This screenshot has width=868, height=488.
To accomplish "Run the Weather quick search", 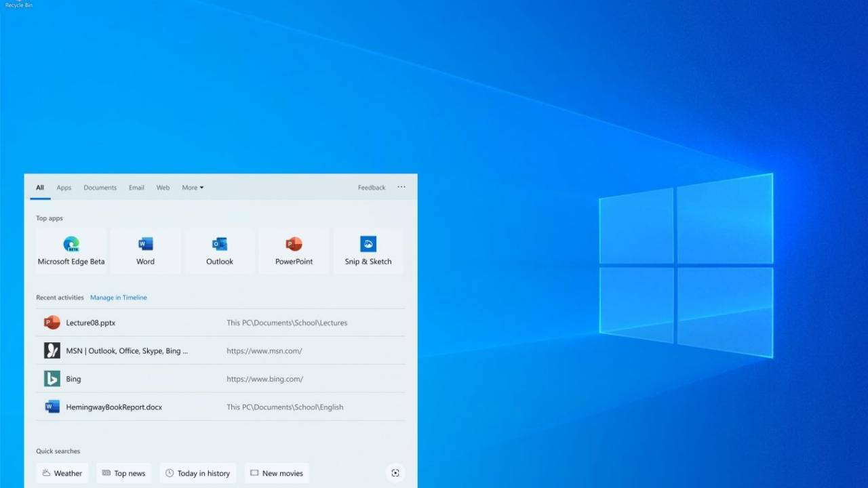I will tap(62, 472).
